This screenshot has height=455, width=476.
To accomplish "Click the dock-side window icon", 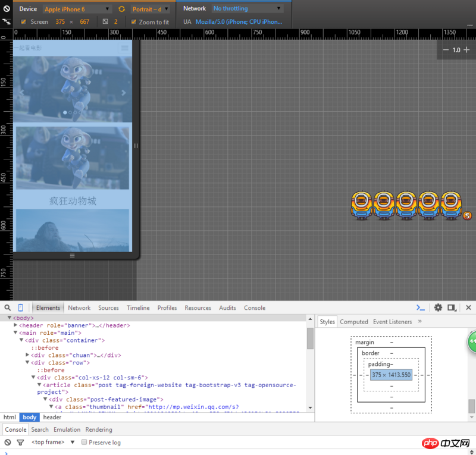I will [452, 307].
